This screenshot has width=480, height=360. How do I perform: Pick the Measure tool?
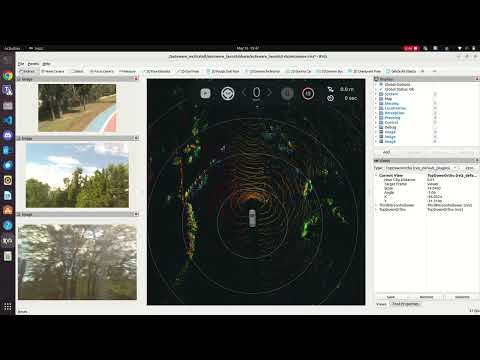128,71
